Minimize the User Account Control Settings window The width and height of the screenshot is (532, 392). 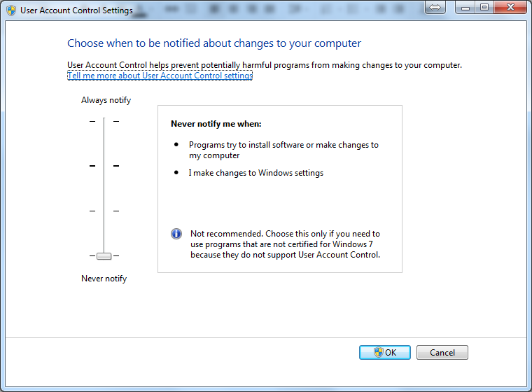465,7
